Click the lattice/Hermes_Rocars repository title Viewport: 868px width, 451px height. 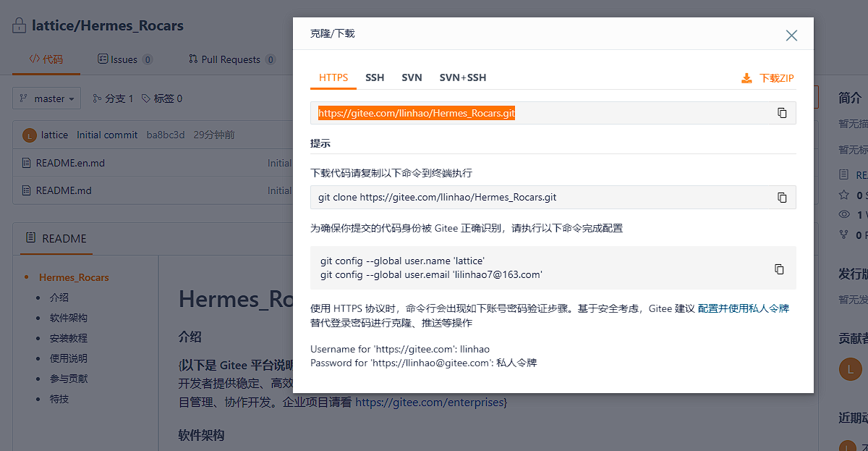[x=108, y=25]
